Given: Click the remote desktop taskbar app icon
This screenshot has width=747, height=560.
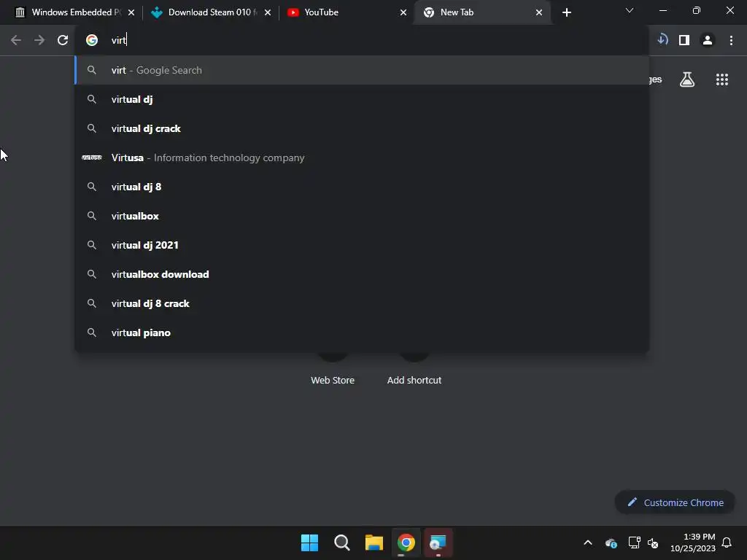Looking at the screenshot, I should click(x=438, y=542).
